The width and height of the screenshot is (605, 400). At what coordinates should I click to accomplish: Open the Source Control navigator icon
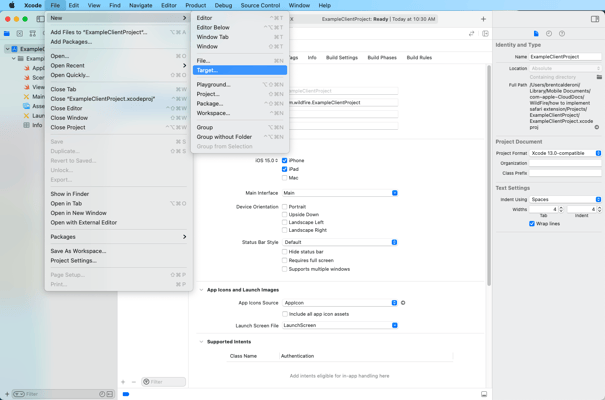tap(20, 34)
